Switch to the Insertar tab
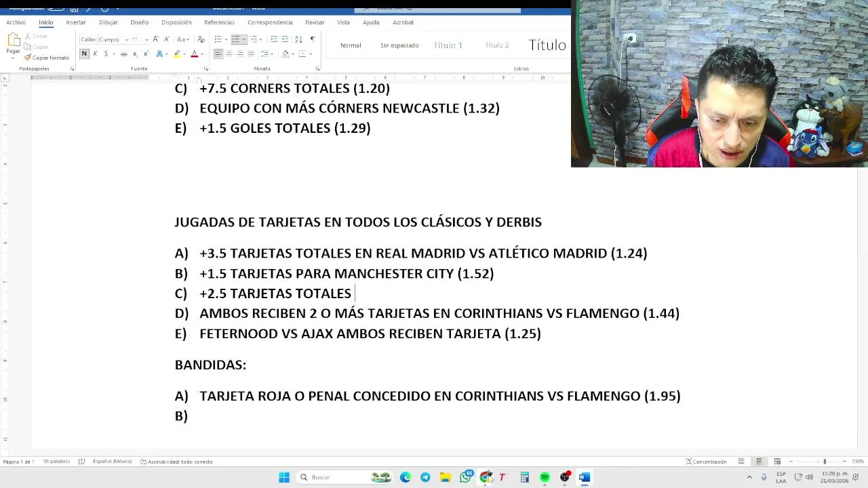The height and width of the screenshot is (488, 868). click(76, 22)
